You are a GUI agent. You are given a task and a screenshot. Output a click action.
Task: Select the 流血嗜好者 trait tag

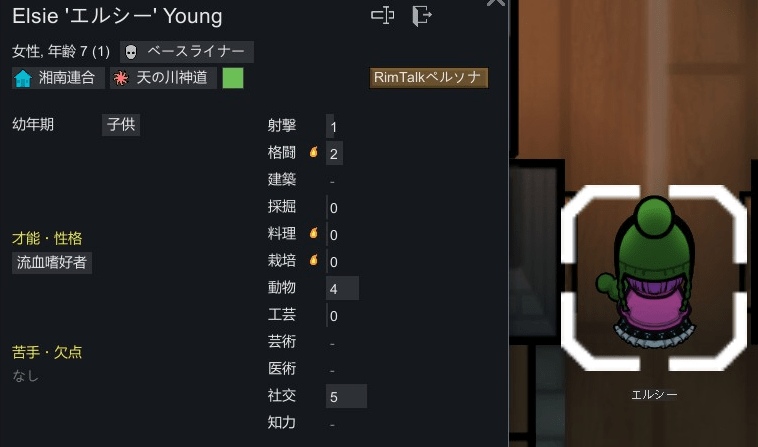[52, 262]
